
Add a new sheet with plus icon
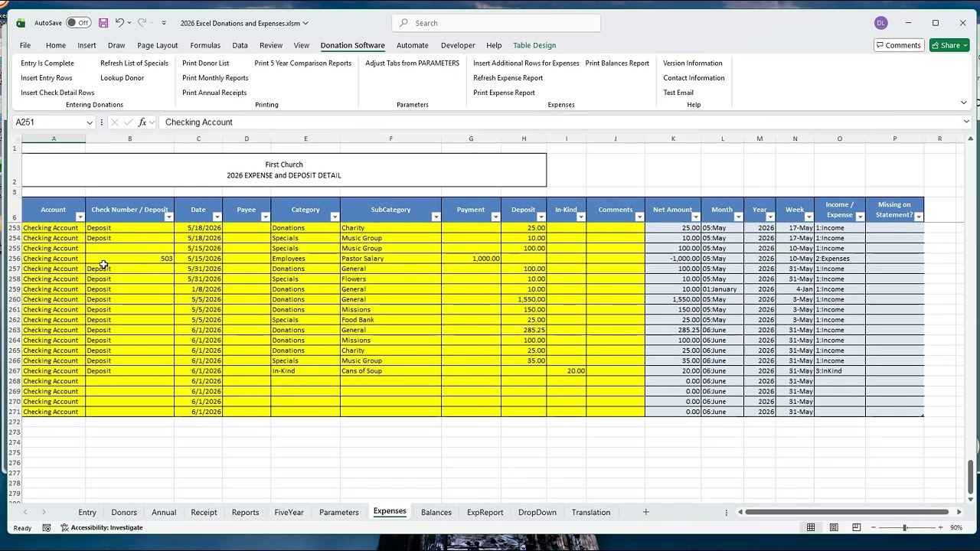click(645, 512)
